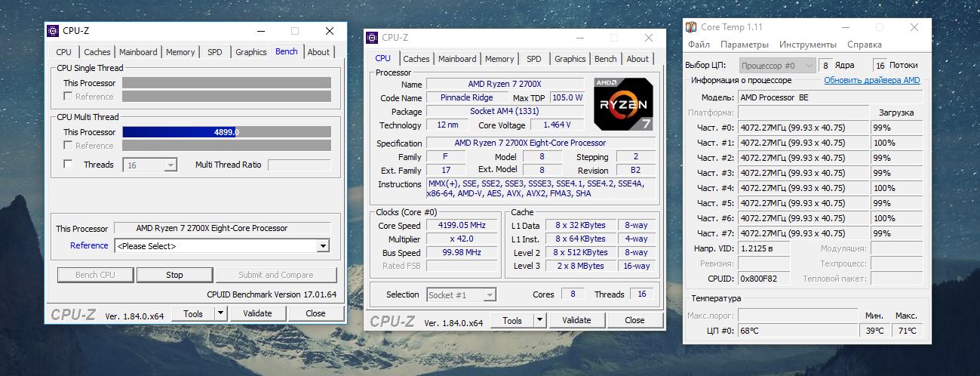Click the blue Reference label link

click(89, 245)
